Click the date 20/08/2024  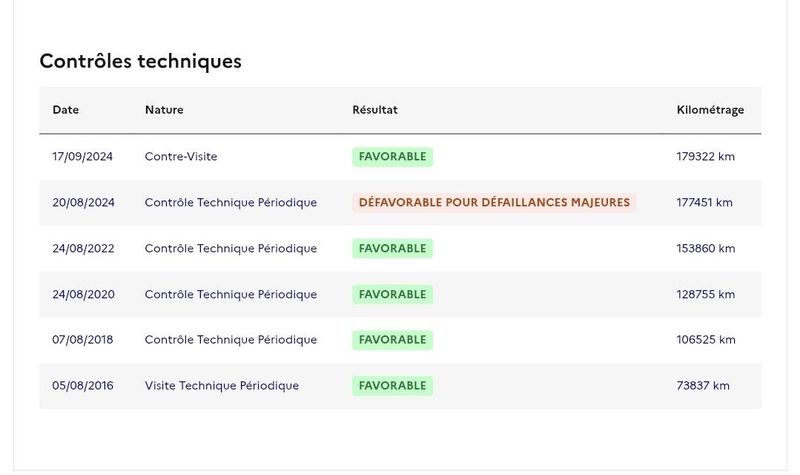click(x=83, y=203)
